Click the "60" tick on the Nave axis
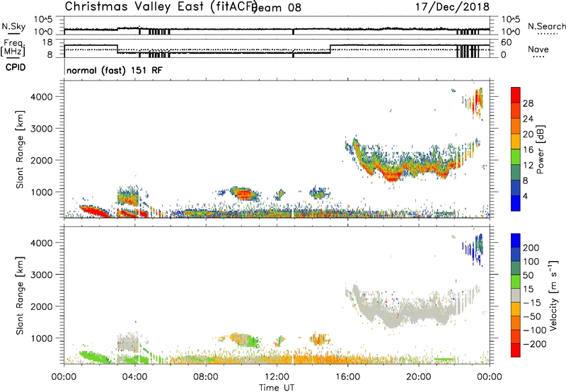This screenshot has width=566, height=392. 507,42
